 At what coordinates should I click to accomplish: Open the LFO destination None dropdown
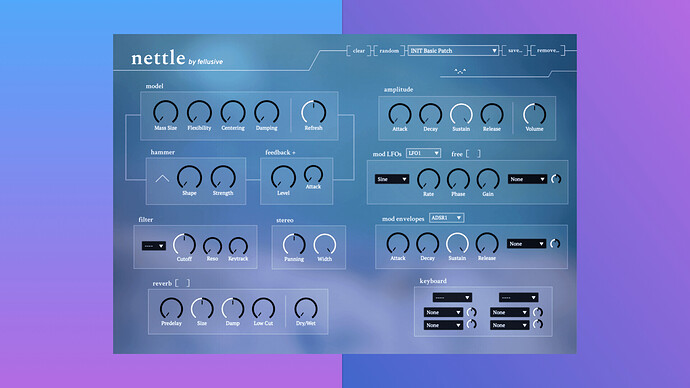pos(527,179)
